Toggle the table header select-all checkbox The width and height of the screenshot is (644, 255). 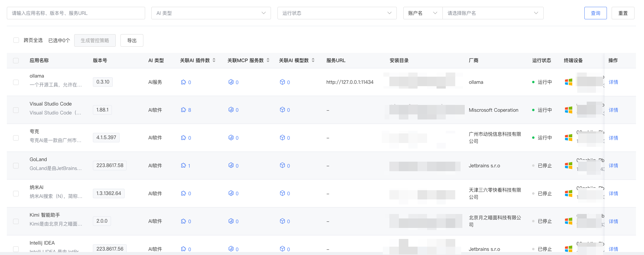16,61
